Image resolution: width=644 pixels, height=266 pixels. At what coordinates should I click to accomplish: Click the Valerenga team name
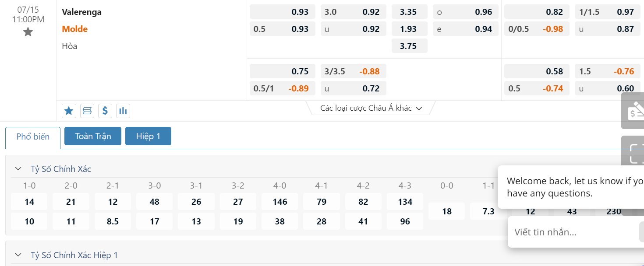(x=81, y=12)
